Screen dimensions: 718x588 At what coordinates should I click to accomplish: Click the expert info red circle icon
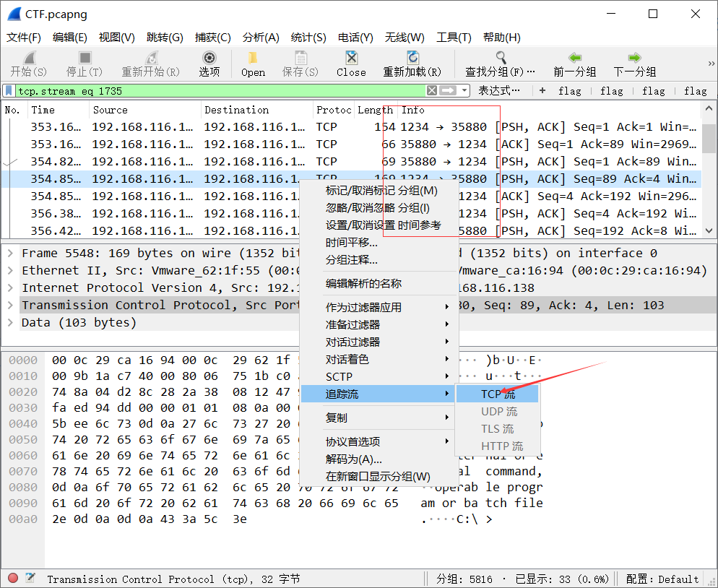13,579
